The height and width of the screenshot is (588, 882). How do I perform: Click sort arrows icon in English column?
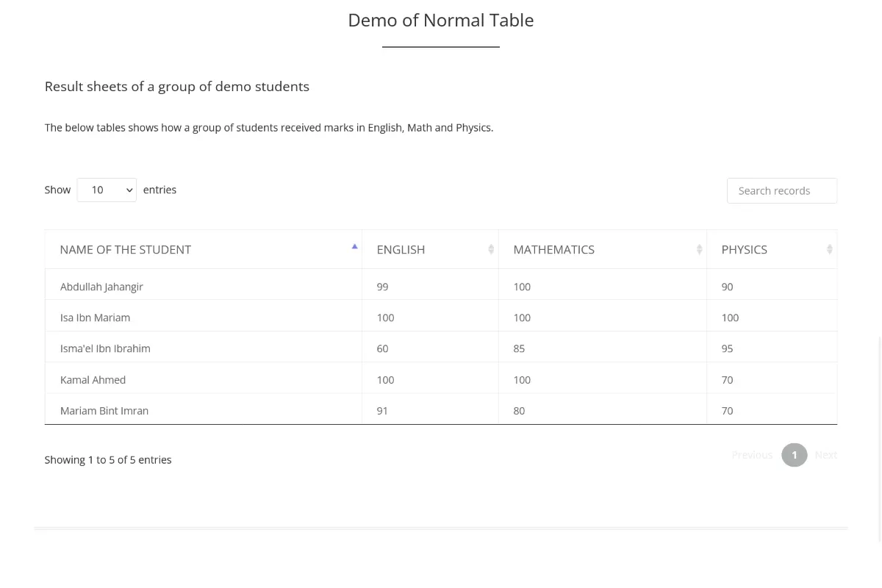pos(491,249)
